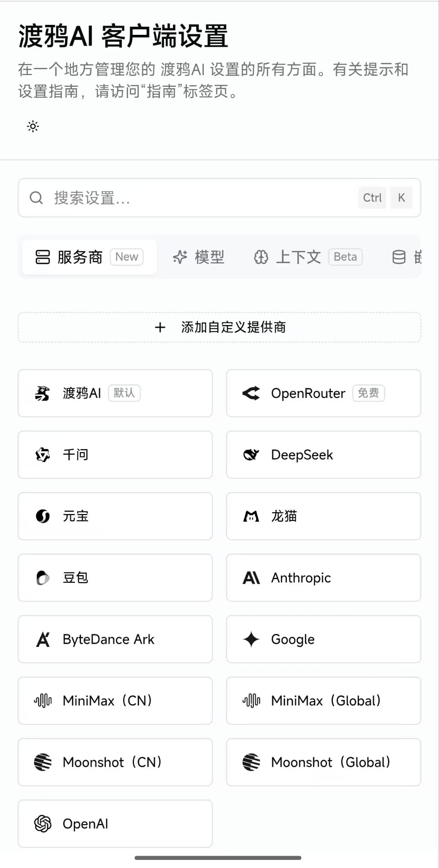This screenshot has height=868, width=439.
Task: Select the DeepSeek whale icon
Action: [x=251, y=455]
